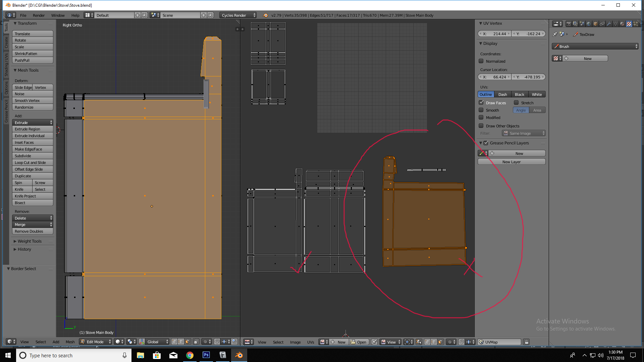Click the pin image icon in UV editor

[x=374, y=342]
